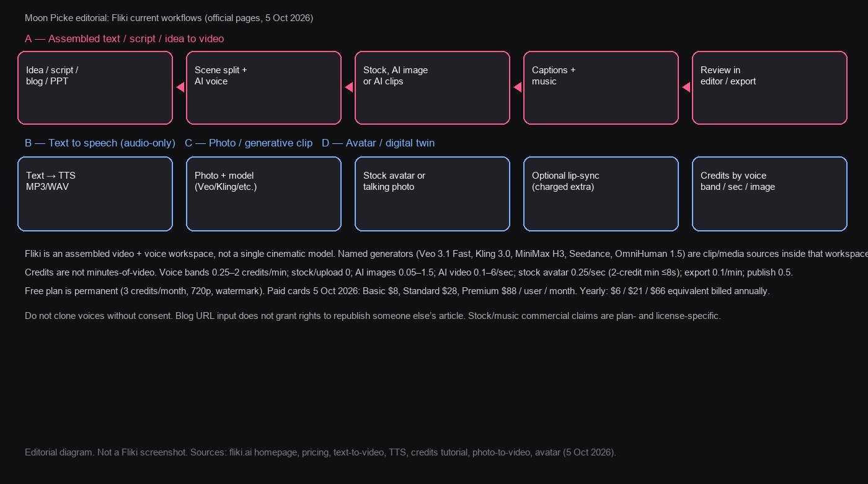Select the 'Credits are not minutes-of-video' line
The width and height of the screenshot is (868, 484).
click(x=409, y=272)
